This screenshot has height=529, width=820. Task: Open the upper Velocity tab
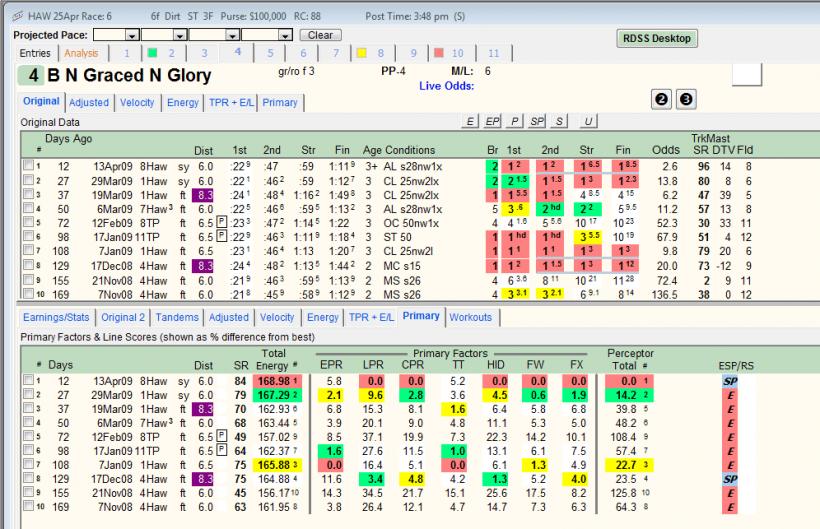[137, 102]
